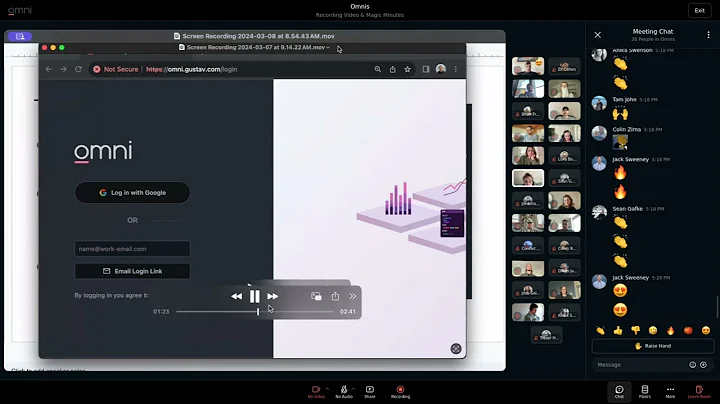
Task: Send the fire quick reaction
Action: [x=670, y=330]
